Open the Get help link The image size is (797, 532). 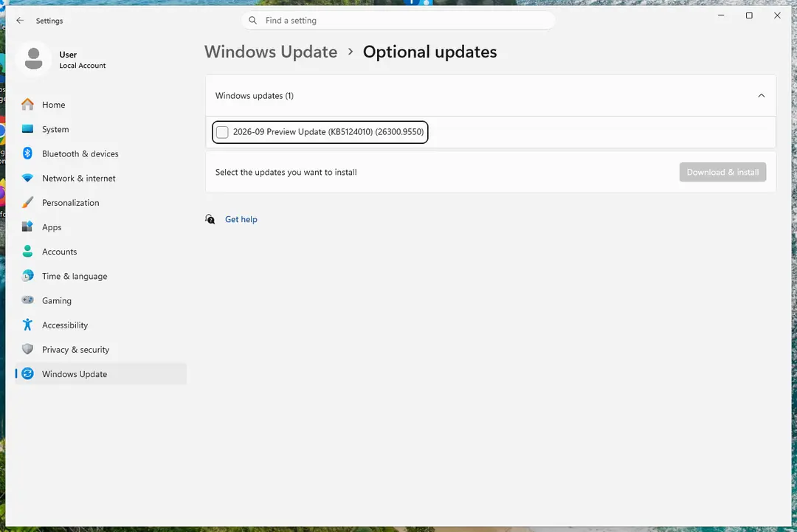click(x=241, y=219)
